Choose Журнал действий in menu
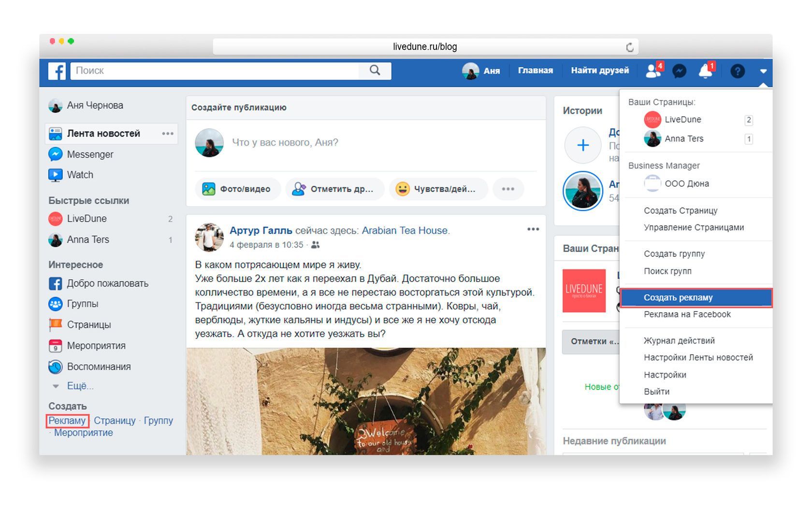The height and width of the screenshot is (508, 812). (x=679, y=341)
